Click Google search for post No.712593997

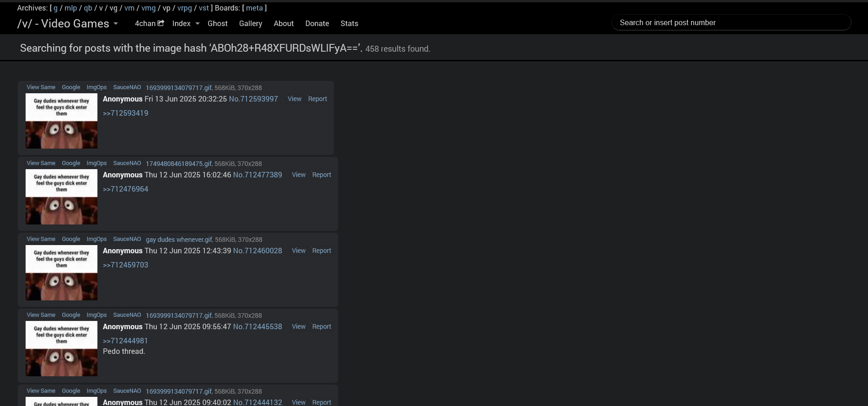[71, 87]
